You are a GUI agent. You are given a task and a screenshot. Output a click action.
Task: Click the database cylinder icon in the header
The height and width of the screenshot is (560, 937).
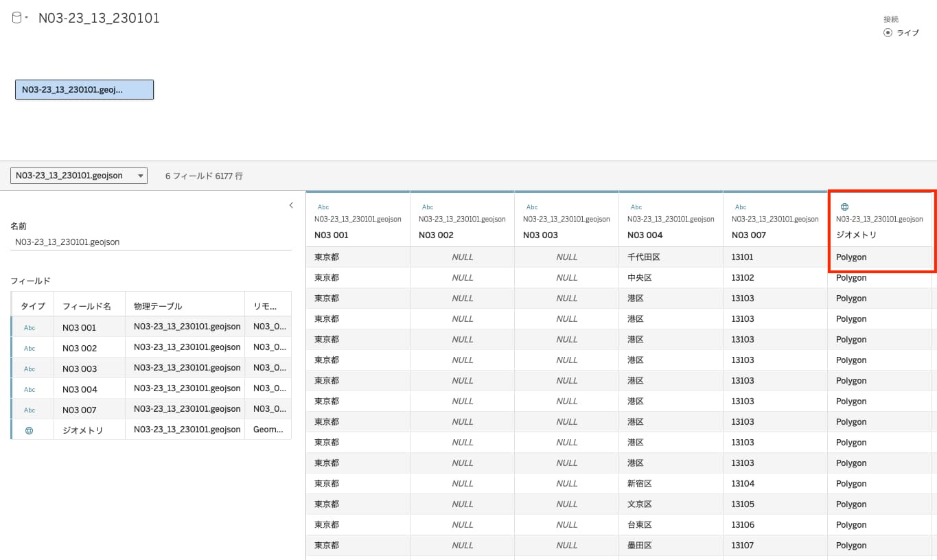[x=17, y=18]
